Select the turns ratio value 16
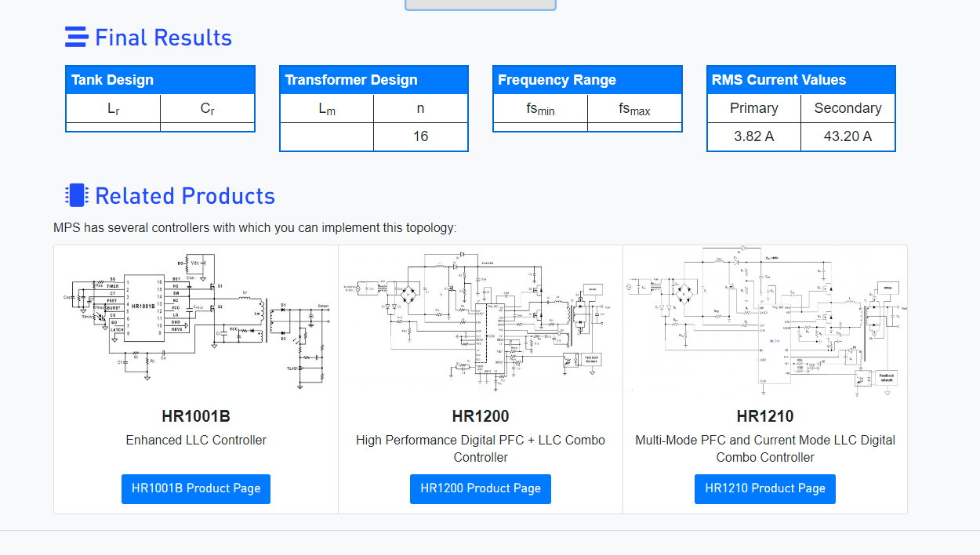The image size is (980, 555). pyautogui.click(x=421, y=136)
